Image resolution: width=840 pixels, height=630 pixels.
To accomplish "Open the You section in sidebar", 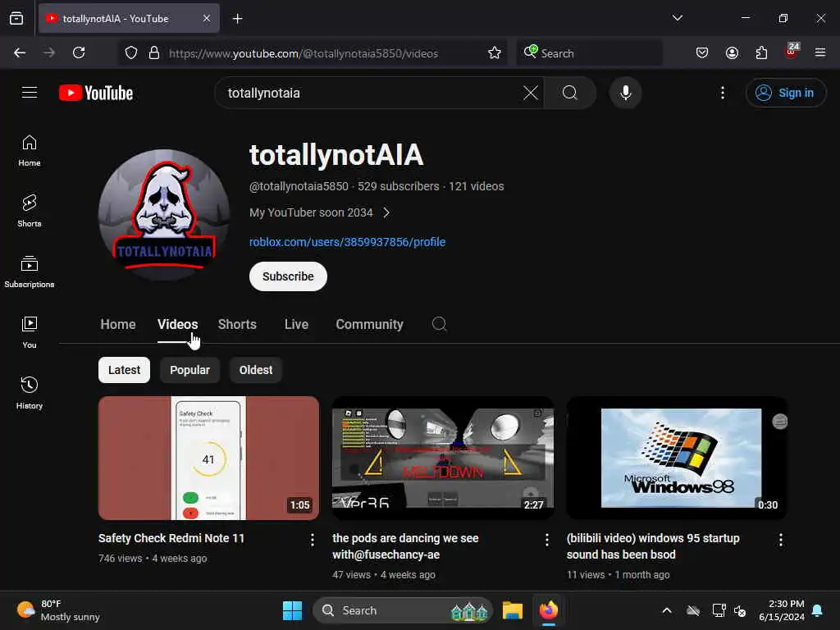I will pyautogui.click(x=30, y=333).
